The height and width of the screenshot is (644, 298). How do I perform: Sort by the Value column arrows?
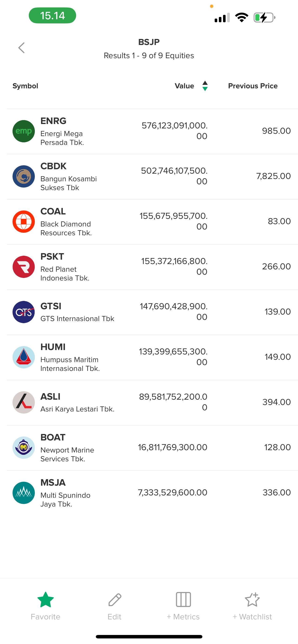[x=205, y=86]
